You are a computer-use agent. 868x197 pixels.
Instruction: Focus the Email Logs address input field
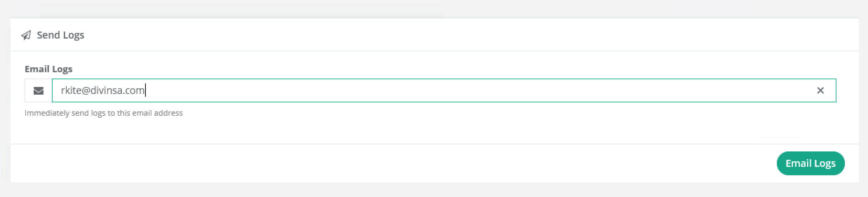pyautogui.click(x=444, y=90)
